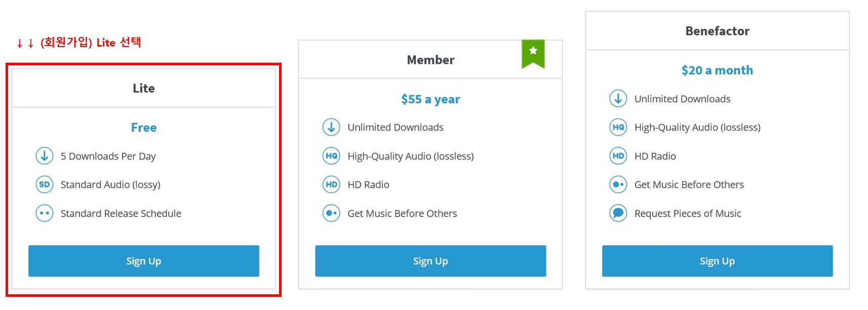This screenshot has width=868, height=310.
Task: Click the Unlimited Downloads arrow icon under Benefactor
Action: tap(618, 99)
